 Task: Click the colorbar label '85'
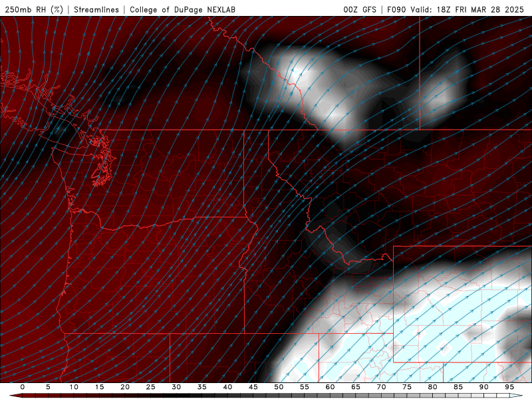[458, 387]
